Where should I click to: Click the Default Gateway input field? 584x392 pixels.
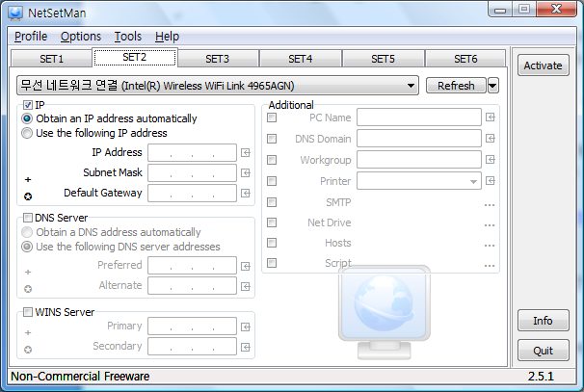pyautogui.click(x=192, y=193)
